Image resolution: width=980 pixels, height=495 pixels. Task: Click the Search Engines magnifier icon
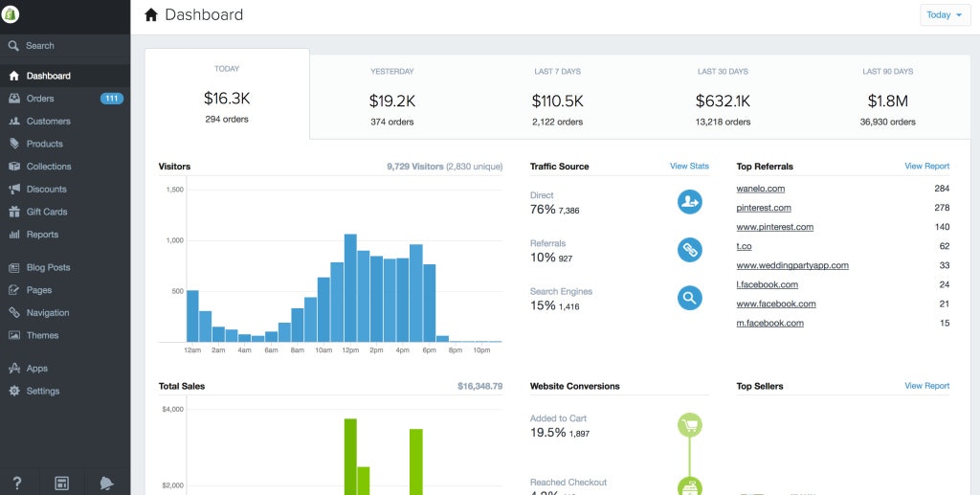(x=689, y=298)
